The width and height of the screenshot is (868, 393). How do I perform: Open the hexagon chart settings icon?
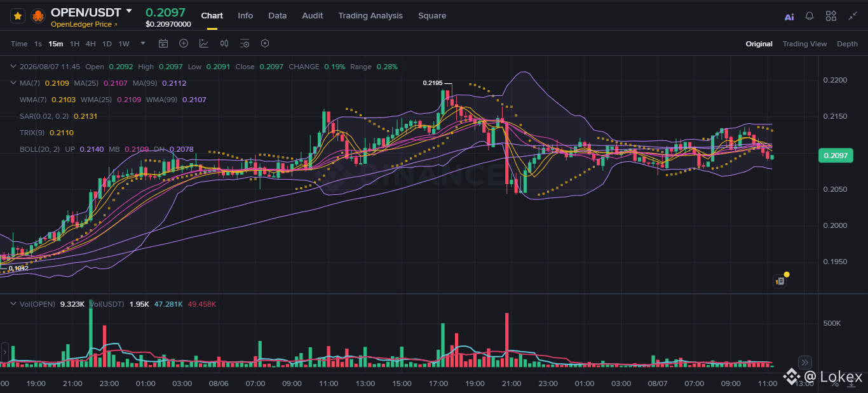click(265, 43)
